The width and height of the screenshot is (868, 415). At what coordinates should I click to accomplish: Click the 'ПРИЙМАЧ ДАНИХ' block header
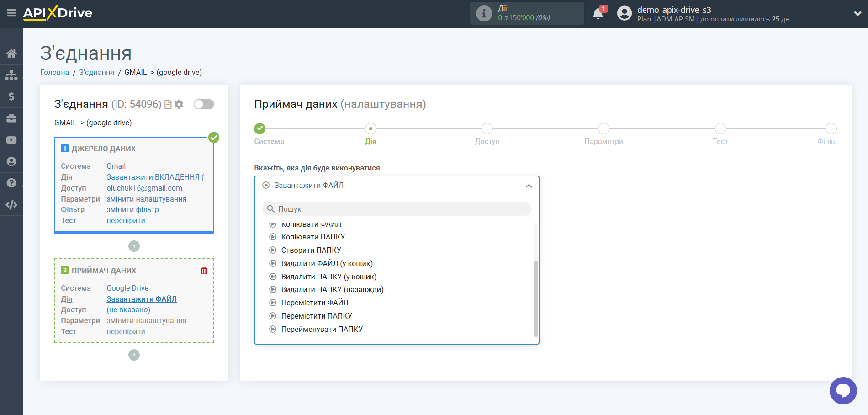point(104,271)
